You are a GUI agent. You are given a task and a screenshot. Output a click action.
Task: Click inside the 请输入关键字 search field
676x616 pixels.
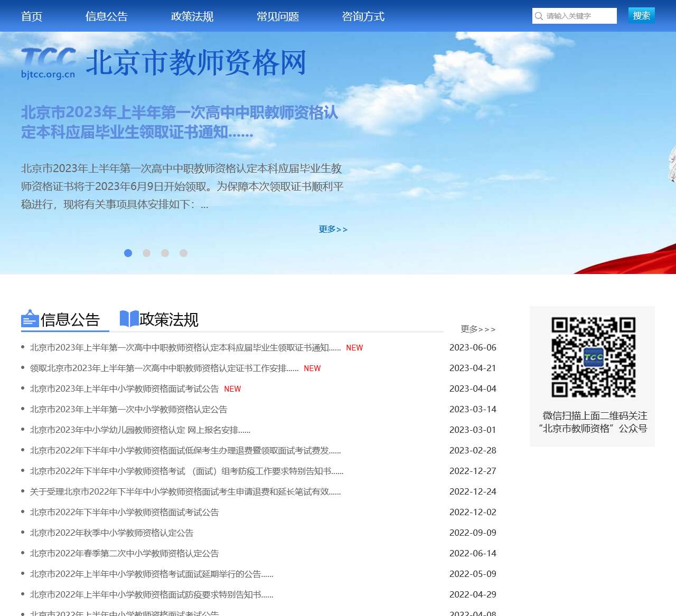click(576, 16)
